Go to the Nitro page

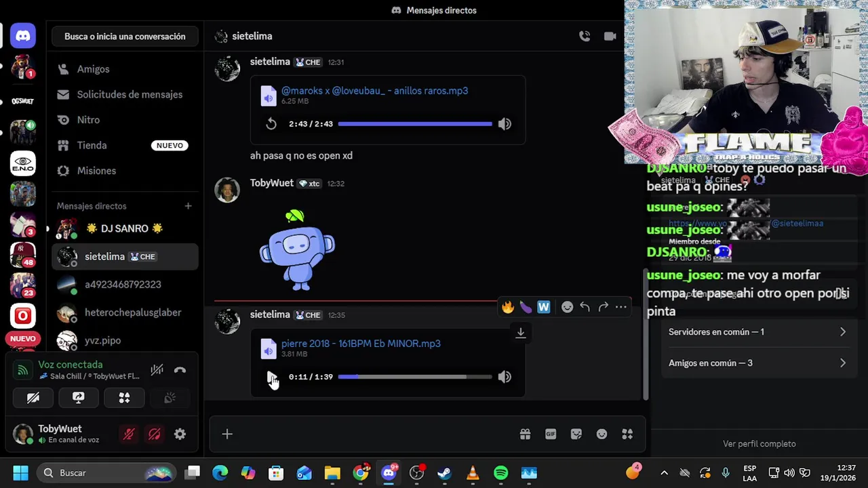[x=125, y=120]
